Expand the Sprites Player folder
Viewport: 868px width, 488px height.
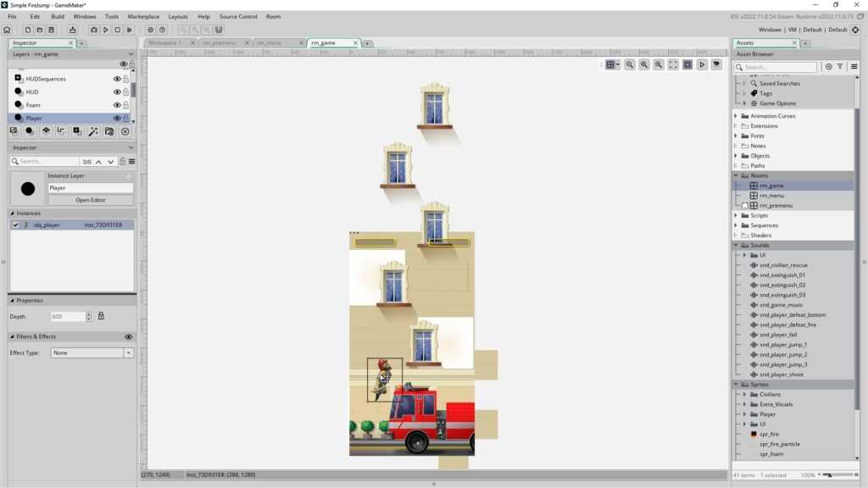[744, 414]
